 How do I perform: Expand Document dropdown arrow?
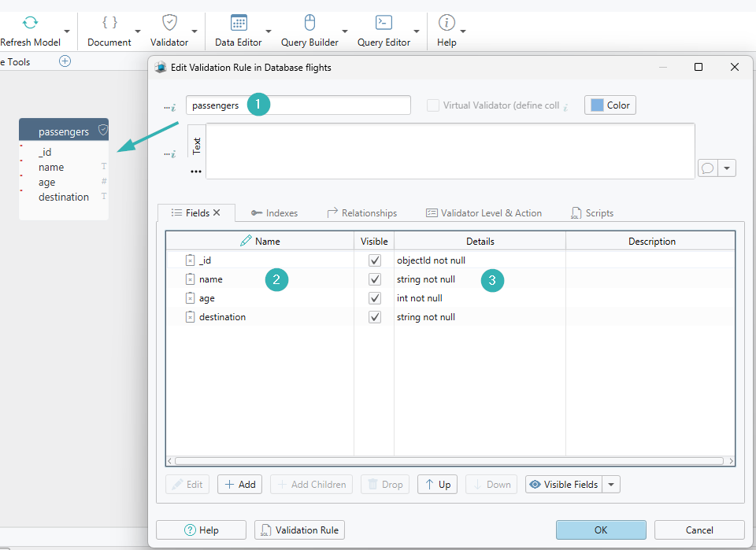coord(137,31)
